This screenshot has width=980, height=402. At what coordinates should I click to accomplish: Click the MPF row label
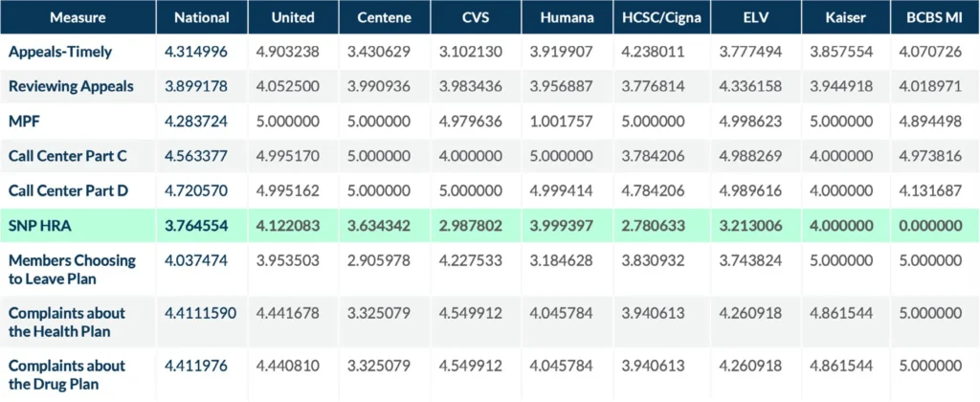tap(23, 122)
